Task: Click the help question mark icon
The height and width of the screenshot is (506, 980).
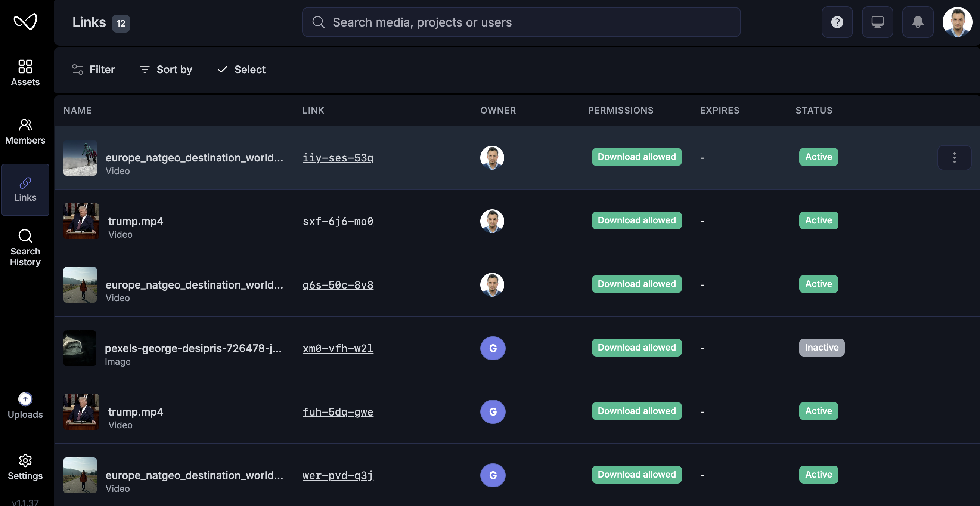Action: click(837, 22)
